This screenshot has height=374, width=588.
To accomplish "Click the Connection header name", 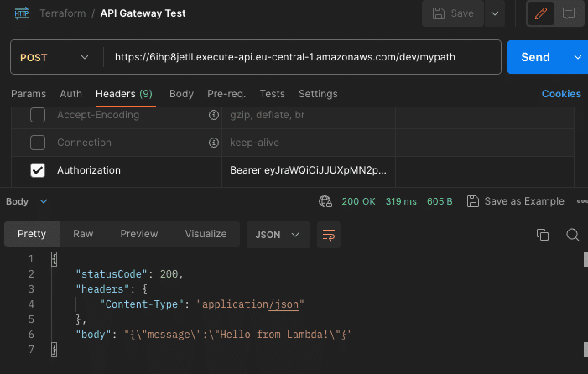I will click(85, 143).
